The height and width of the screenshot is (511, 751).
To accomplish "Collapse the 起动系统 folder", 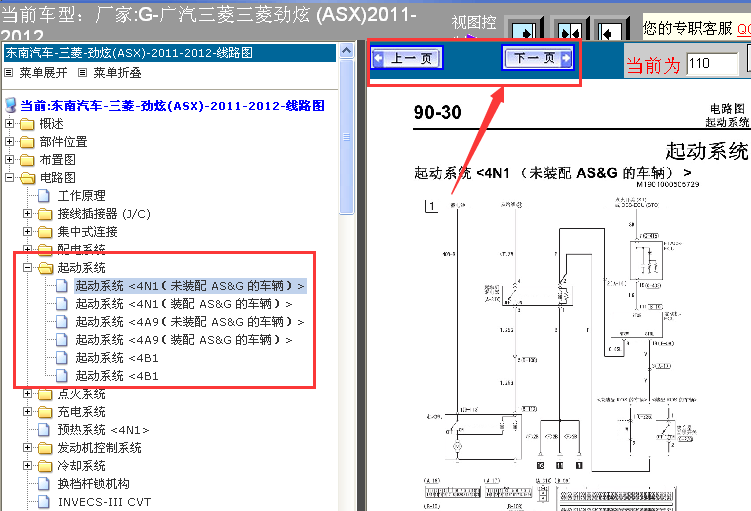I will coord(27,268).
